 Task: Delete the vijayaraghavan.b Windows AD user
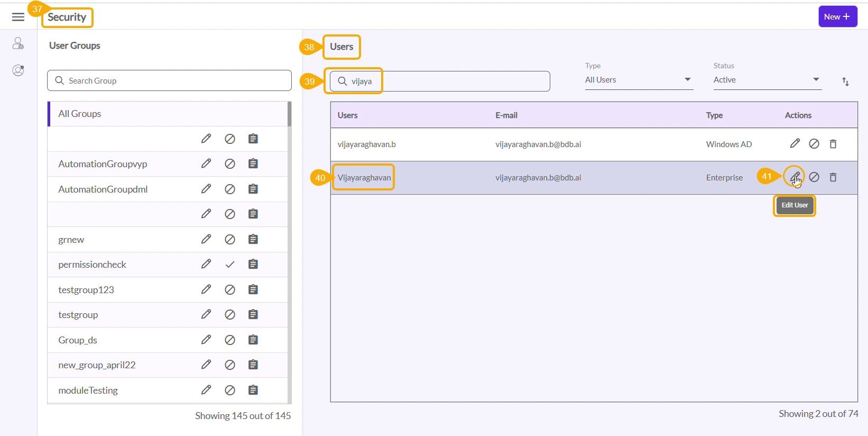point(833,144)
